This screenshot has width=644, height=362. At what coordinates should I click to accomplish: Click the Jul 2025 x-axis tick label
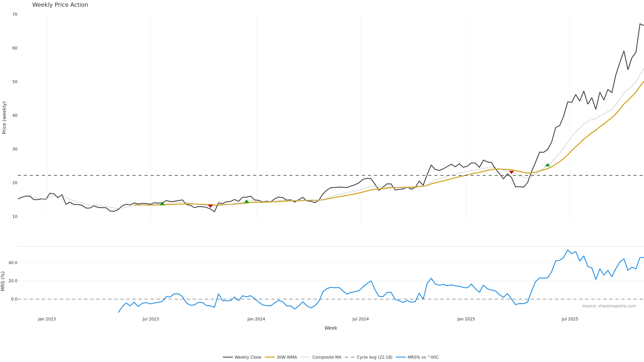click(570, 319)
